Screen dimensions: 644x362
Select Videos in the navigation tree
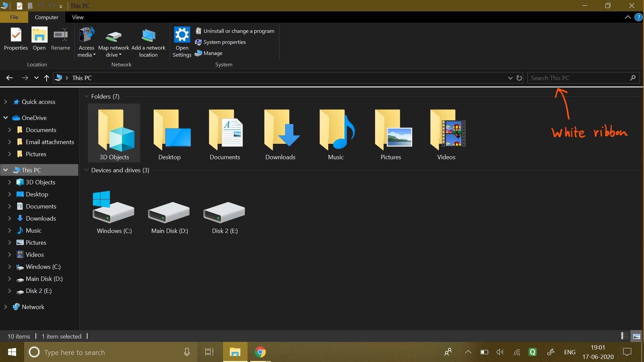pyautogui.click(x=30, y=254)
